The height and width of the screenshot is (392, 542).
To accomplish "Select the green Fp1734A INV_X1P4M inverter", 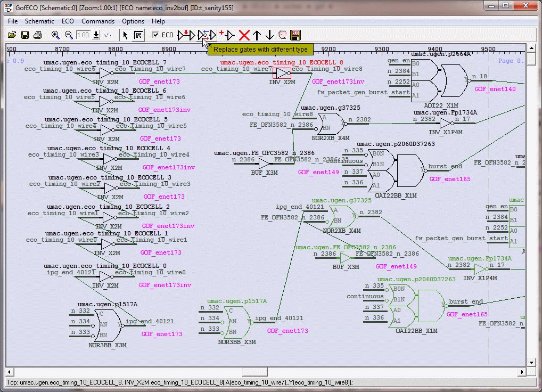I will tap(481, 269).
